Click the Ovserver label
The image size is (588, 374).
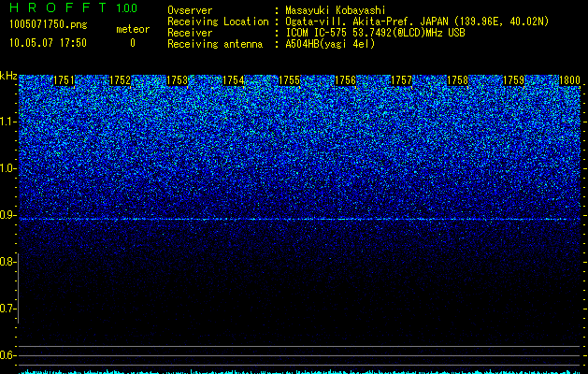click(x=190, y=10)
